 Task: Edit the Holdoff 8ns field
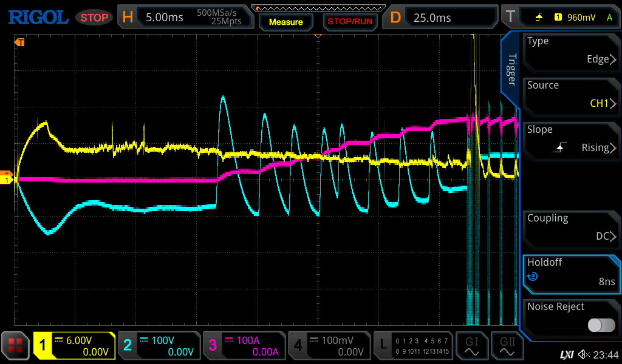(x=571, y=272)
